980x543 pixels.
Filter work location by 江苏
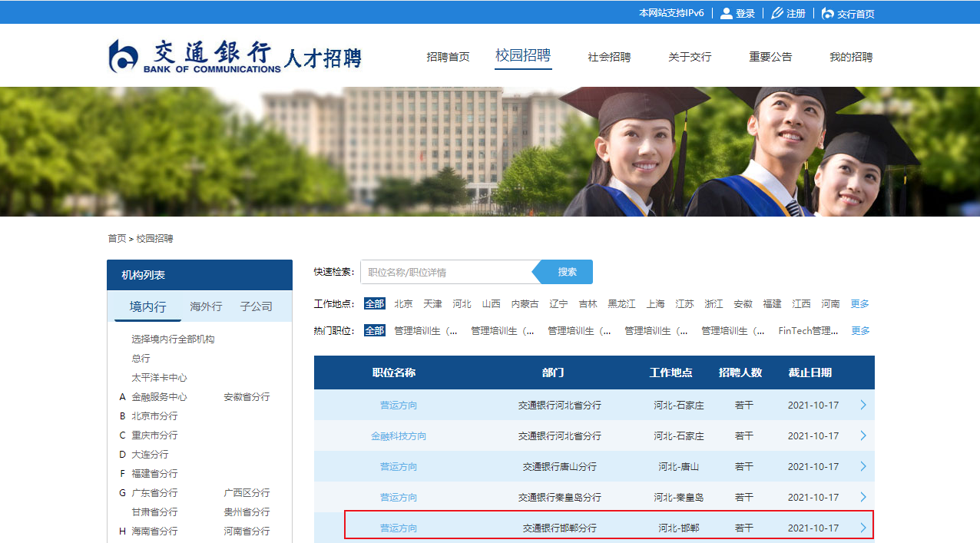point(685,304)
